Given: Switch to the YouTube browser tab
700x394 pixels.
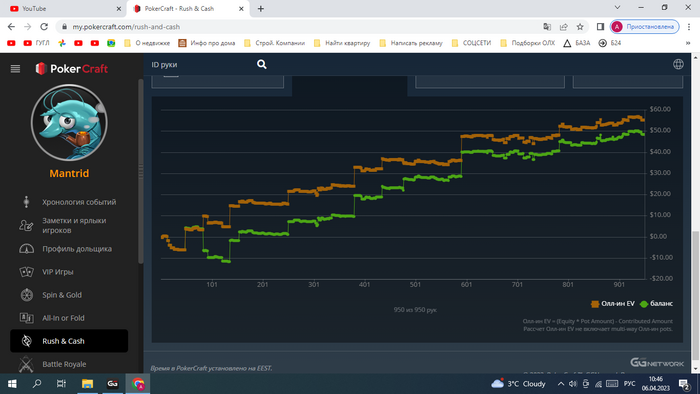Looking at the screenshot, I should [x=62, y=8].
